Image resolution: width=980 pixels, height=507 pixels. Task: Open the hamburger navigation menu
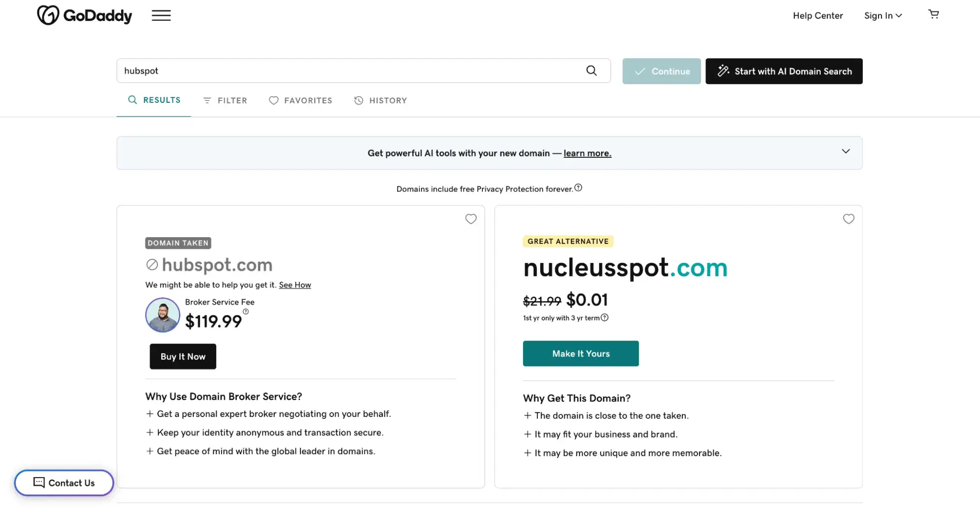click(x=161, y=16)
